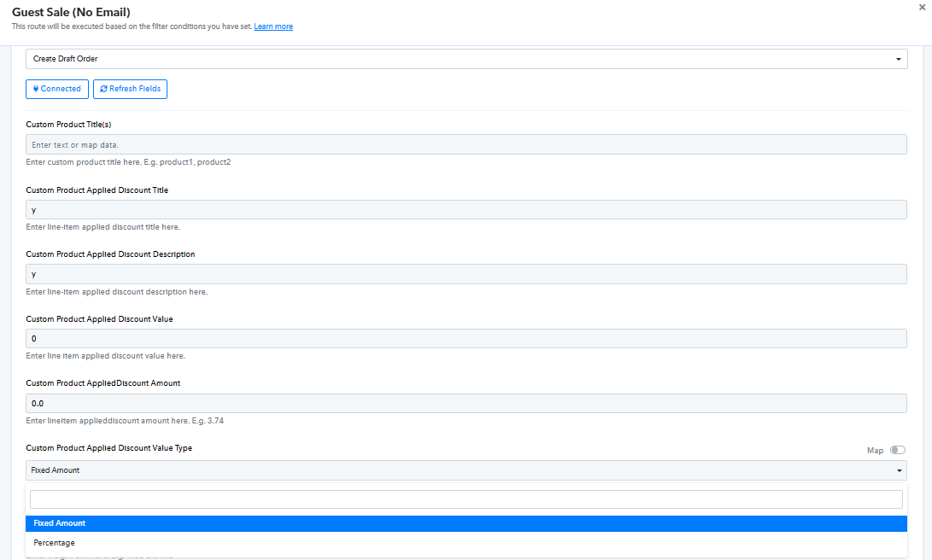Image resolution: width=932 pixels, height=560 pixels.
Task: Click the refresh icon in Refresh Fields
Action: point(103,89)
